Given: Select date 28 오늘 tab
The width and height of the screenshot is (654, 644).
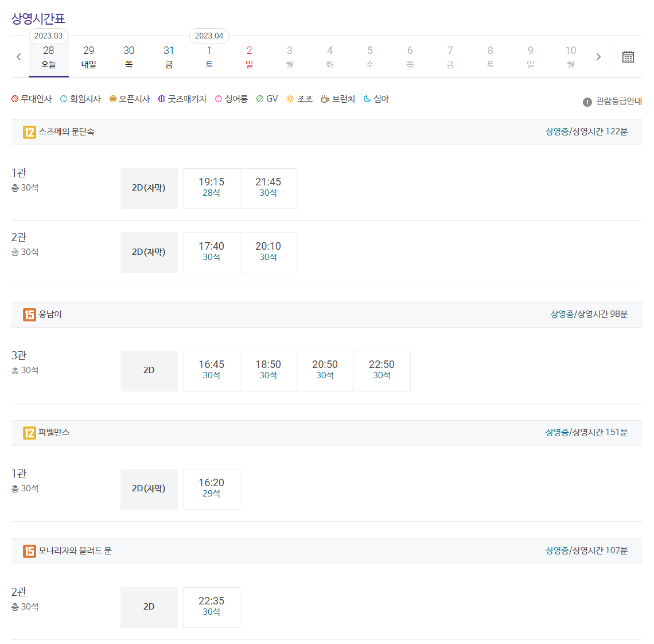Looking at the screenshot, I should coord(48,57).
